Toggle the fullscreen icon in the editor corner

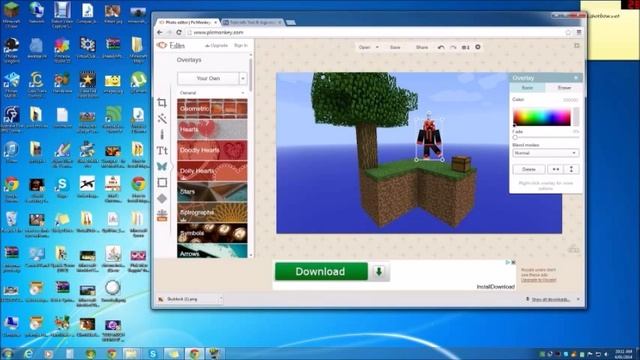click(x=577, y=46)
